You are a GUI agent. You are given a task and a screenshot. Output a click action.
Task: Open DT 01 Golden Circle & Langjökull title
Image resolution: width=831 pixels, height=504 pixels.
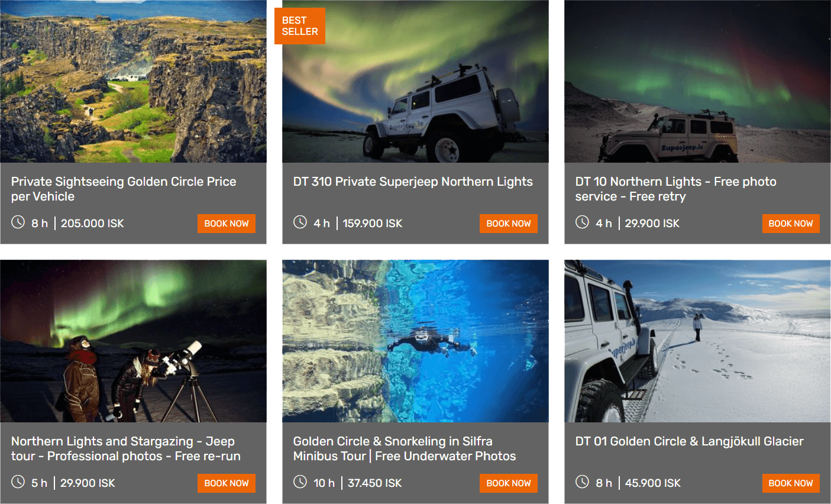[689, 441]
